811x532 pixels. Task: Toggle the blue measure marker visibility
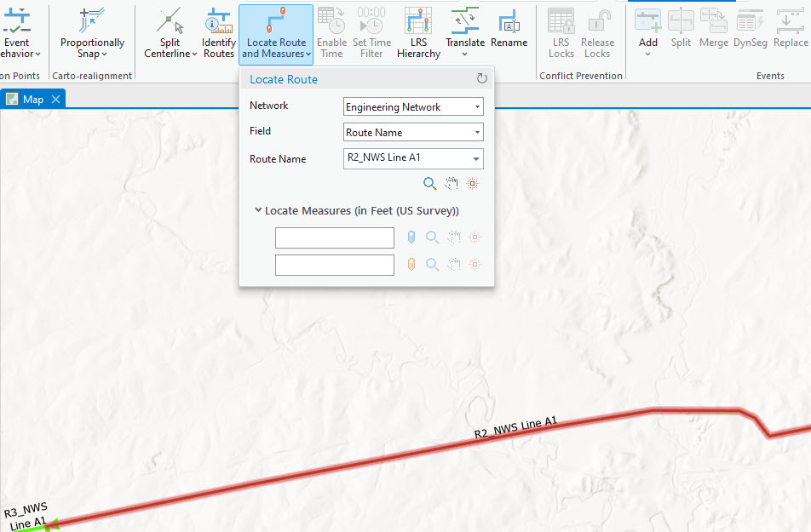[x=411, y=237]
